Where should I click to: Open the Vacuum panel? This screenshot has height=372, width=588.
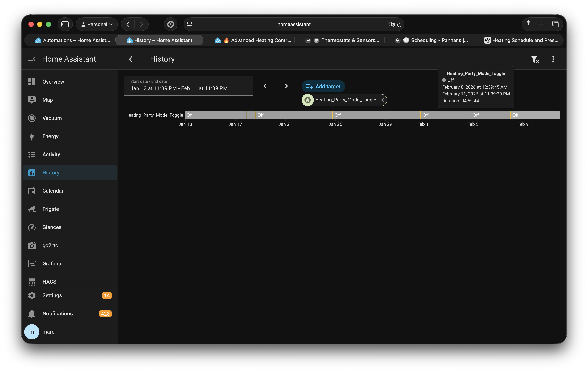(x=52, y=118)
